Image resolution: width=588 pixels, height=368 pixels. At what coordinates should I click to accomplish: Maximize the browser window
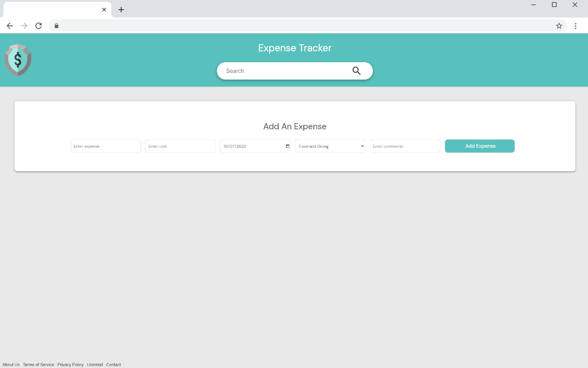(x=554, y=5)
